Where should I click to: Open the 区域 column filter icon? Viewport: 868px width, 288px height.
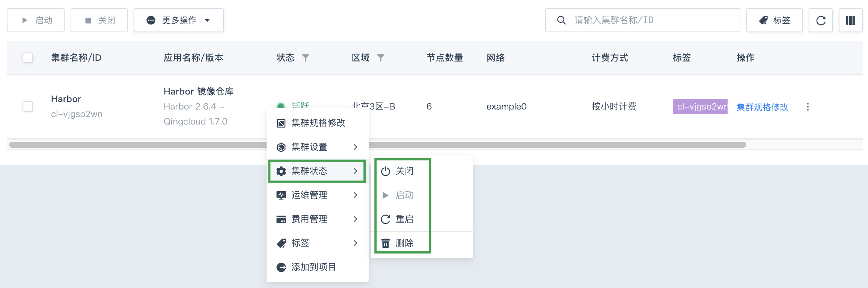click(381, 58)
